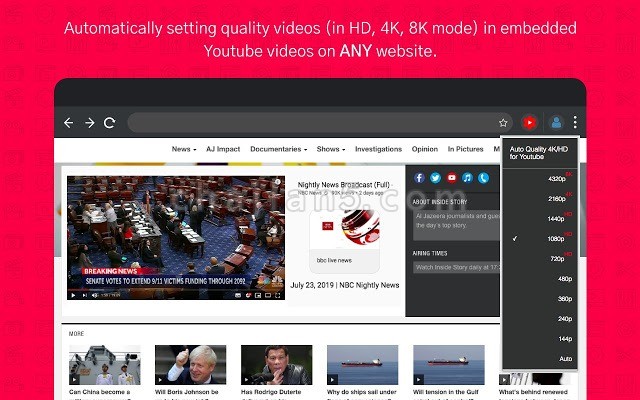Image resolution: width=640 pixels, height=400 pixels.
Task: Mute the embedded video volume
Action: coord(95,295)
